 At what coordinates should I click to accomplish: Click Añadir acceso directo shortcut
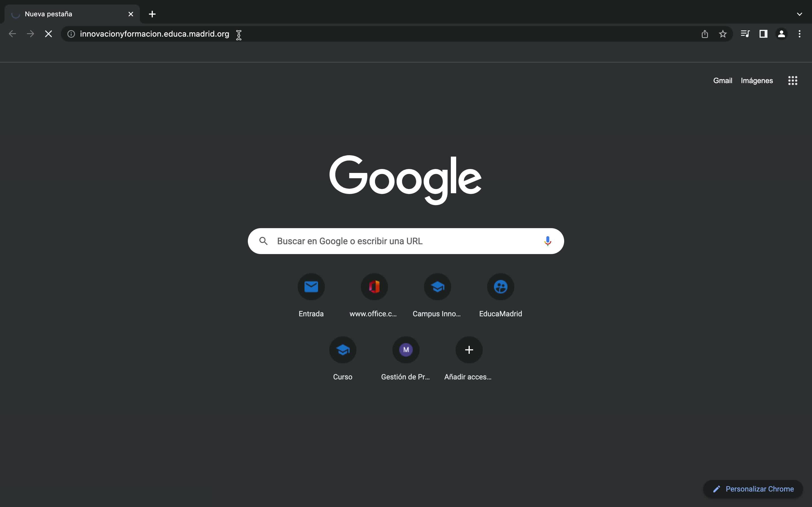coord(469,350)
